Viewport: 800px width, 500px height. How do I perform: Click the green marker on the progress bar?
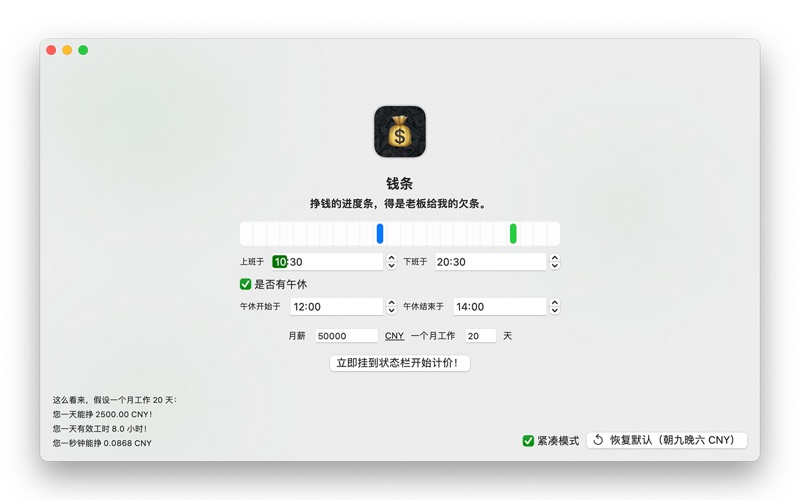pyautogui.click(x=513, y=233)
